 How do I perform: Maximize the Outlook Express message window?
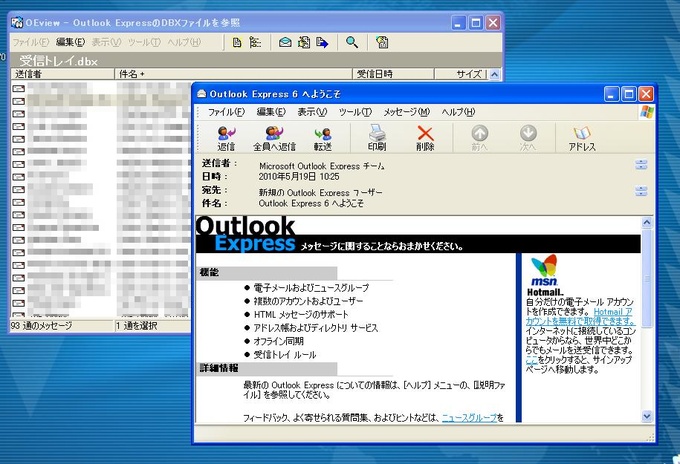point(629,94)
